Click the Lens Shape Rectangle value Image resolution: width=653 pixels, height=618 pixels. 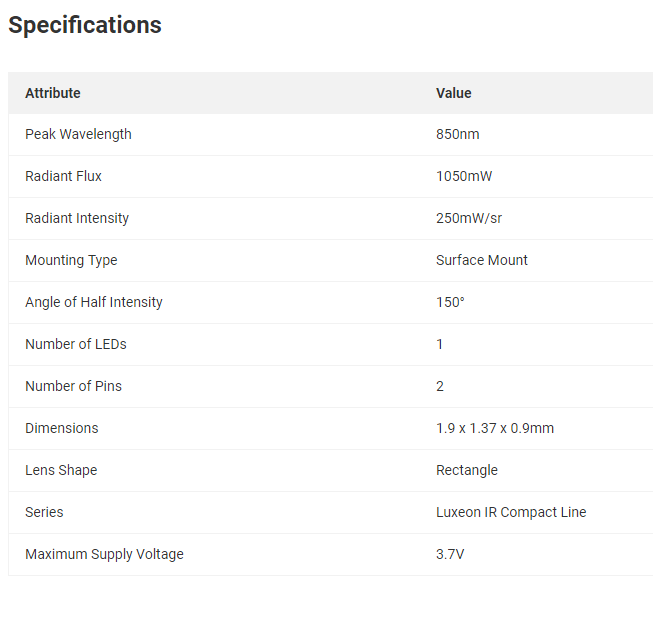(x=467, y=470)
